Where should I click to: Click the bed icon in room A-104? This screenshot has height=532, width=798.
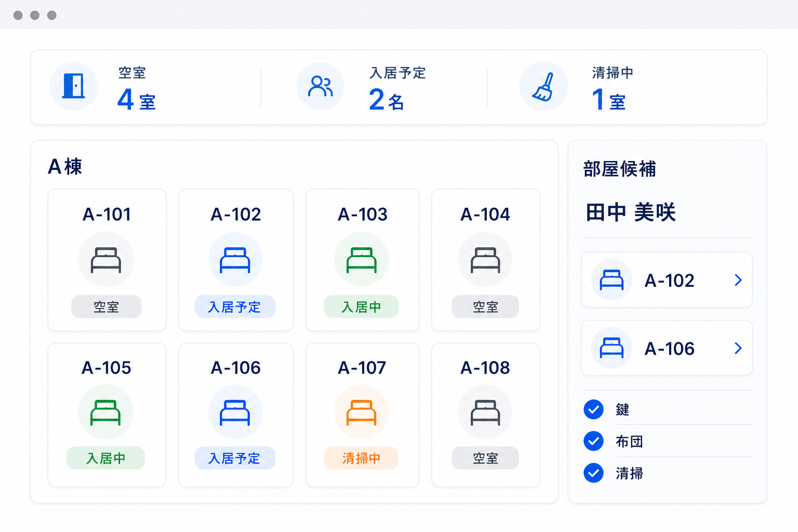[485, 260]
